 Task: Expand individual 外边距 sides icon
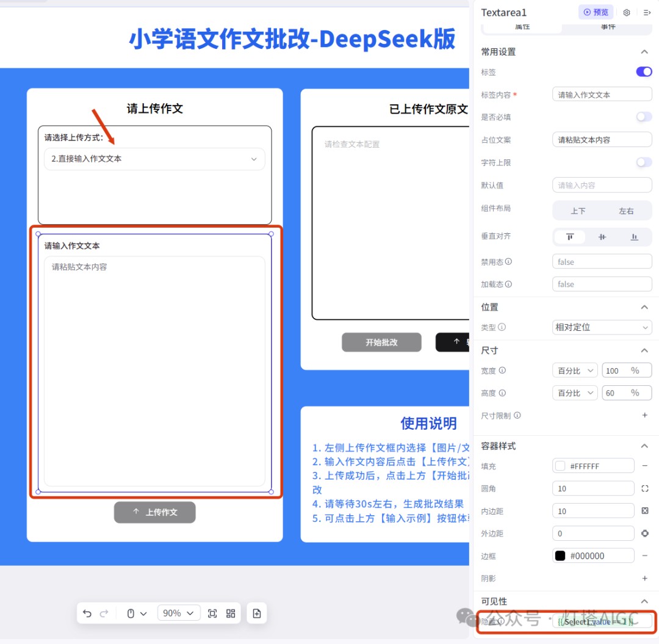point(645,534)
